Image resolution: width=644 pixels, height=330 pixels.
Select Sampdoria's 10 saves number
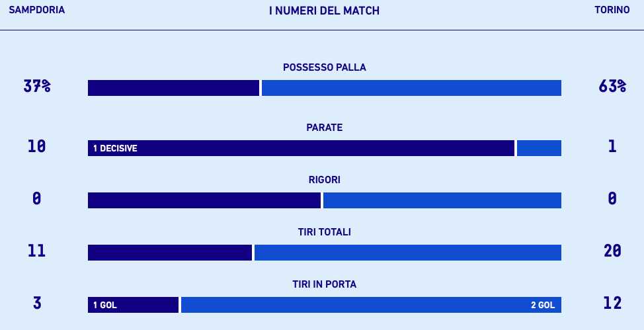[37, 146]
